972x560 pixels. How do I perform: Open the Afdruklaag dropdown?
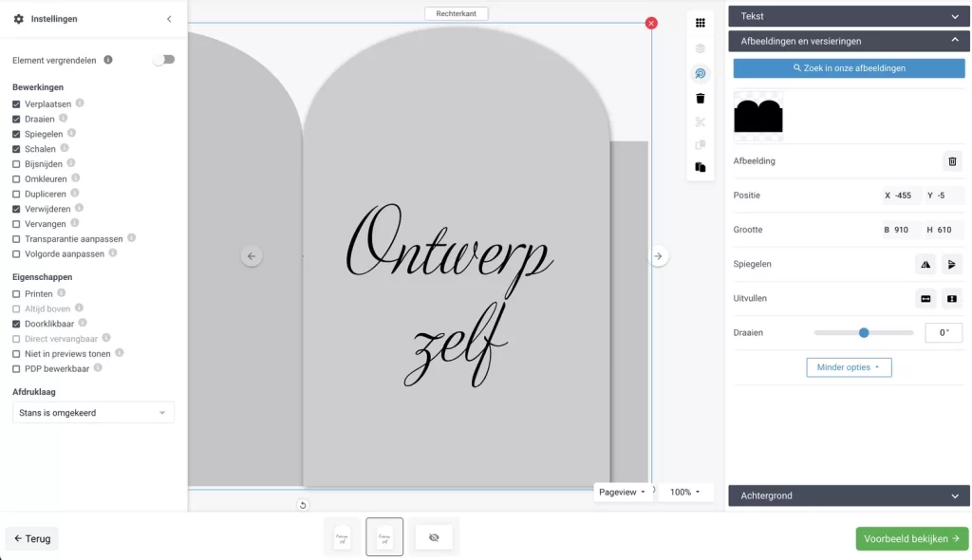93,413
